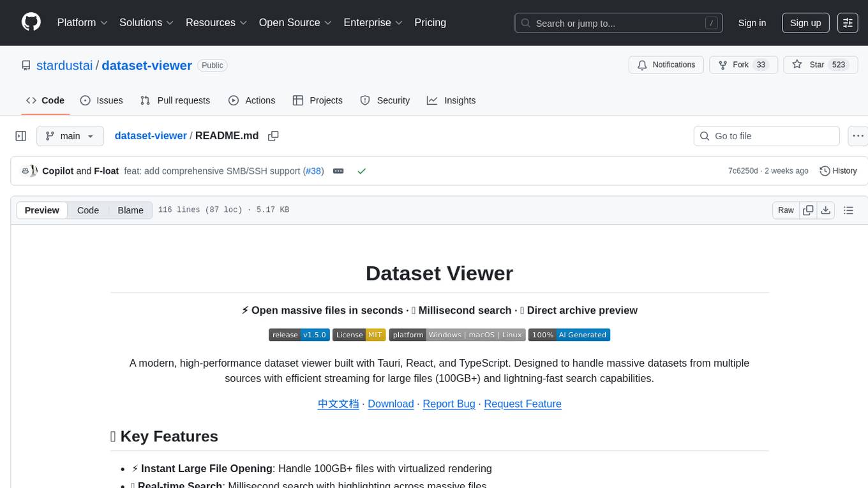Click the commit author avatars
This screenshot has width=868, height=488.
(x=30, y=171)
